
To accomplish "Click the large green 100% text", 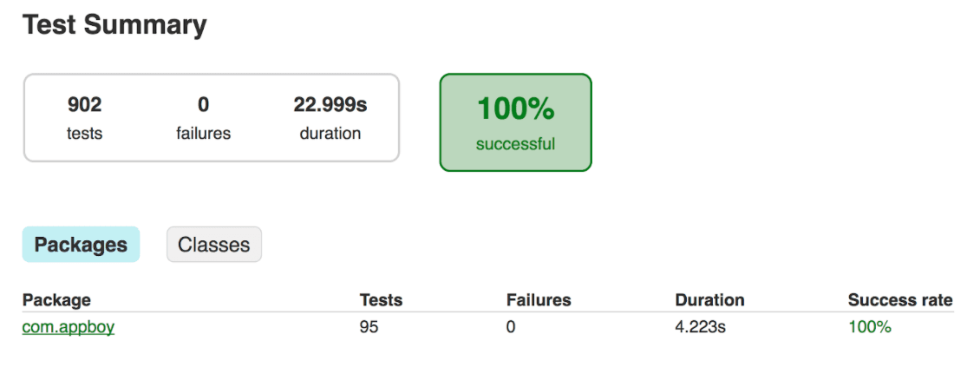I will point(515,109).
